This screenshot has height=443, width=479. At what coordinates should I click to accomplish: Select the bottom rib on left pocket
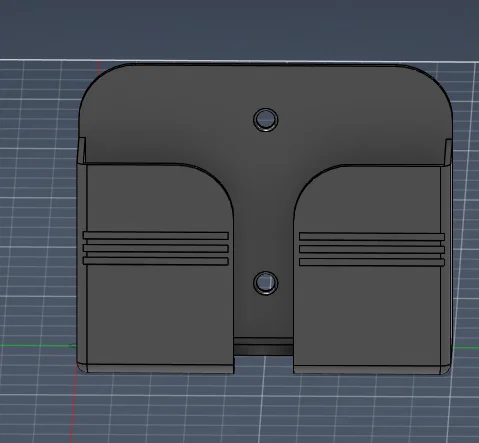(156, 261)
